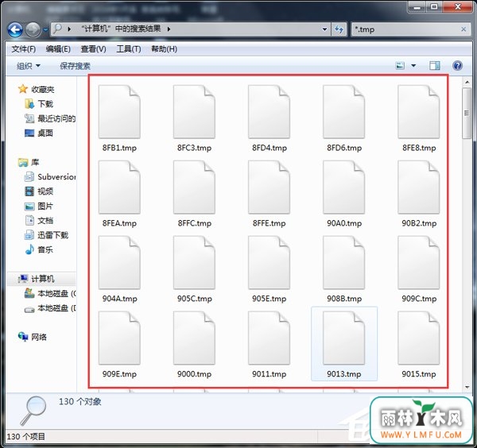Click the greyed Forward navigation arrow
The width and height of the screenshot is (477, 448).
[33, 29]
